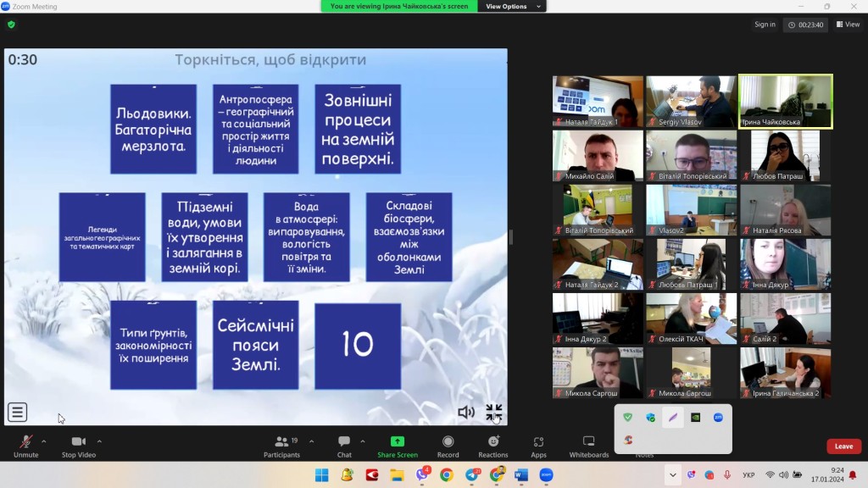The height and width of the screenshot is (488, 868).
Task: Show hidden icons in the system tray
Action: 672,475
